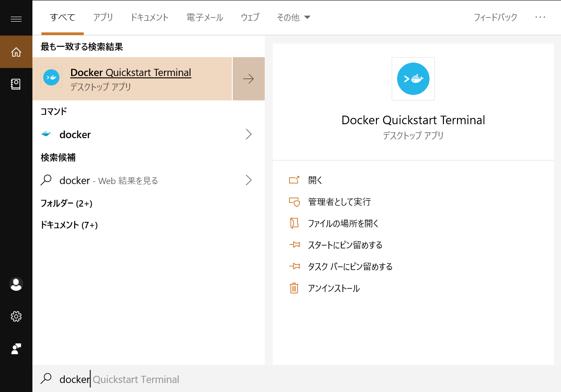Click the uninstall trash can icon

click(x=294, y=288)
